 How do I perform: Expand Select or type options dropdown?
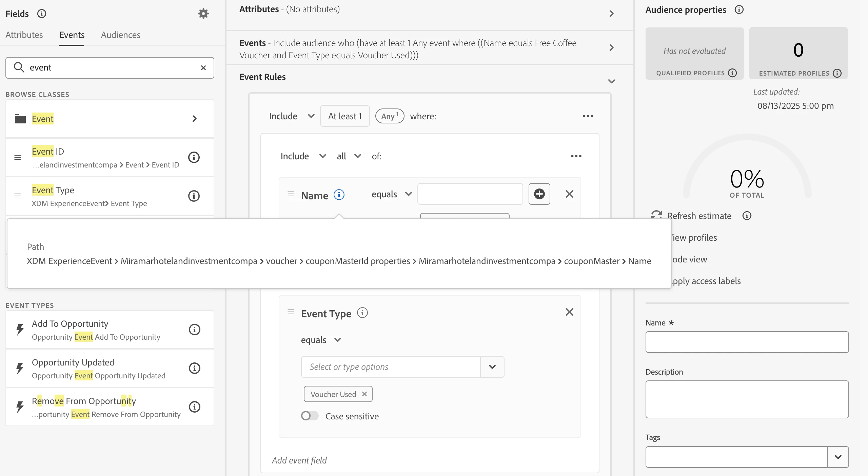pyautogui.click(x=492, y=367)
